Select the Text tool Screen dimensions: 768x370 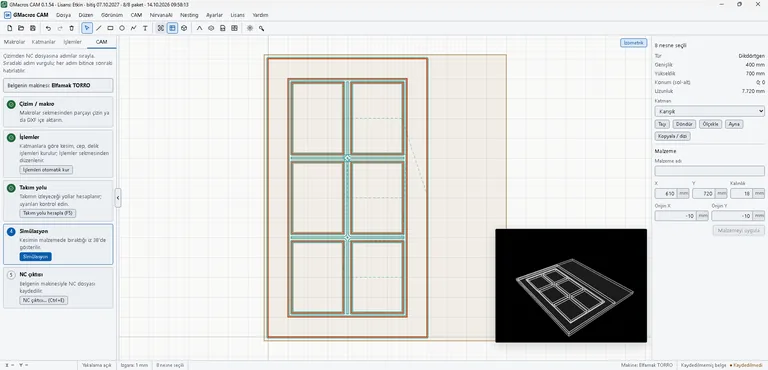[x=145, y=28]
